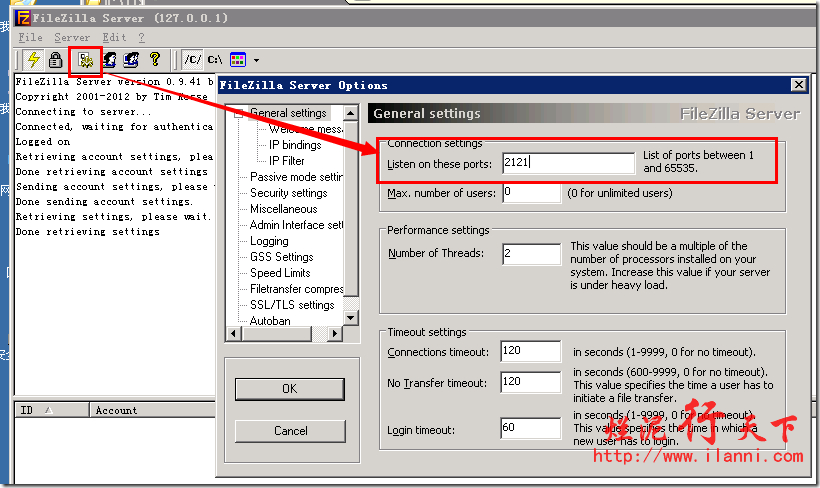The width and height of the screenshot is (820, 488).
Task: Collapse the General settings tree node
Action: click(x=238, y=113)
